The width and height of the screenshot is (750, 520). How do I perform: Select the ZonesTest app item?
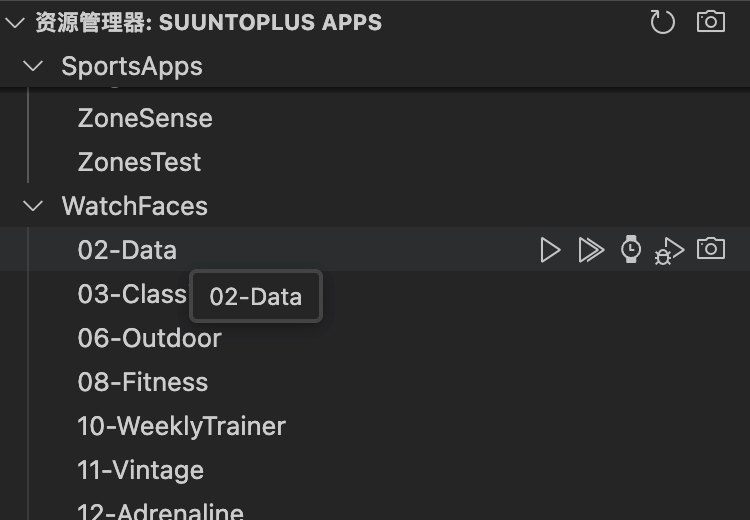139,162
